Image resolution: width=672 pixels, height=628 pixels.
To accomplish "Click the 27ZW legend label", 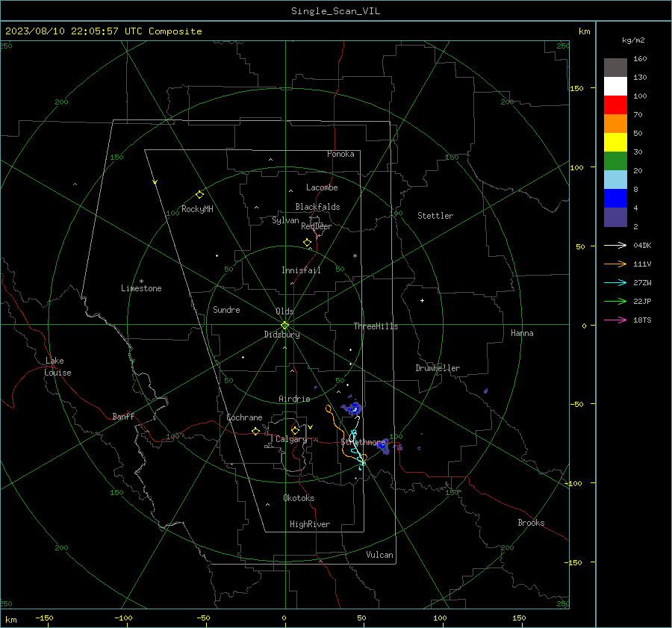I will point(642,282).
